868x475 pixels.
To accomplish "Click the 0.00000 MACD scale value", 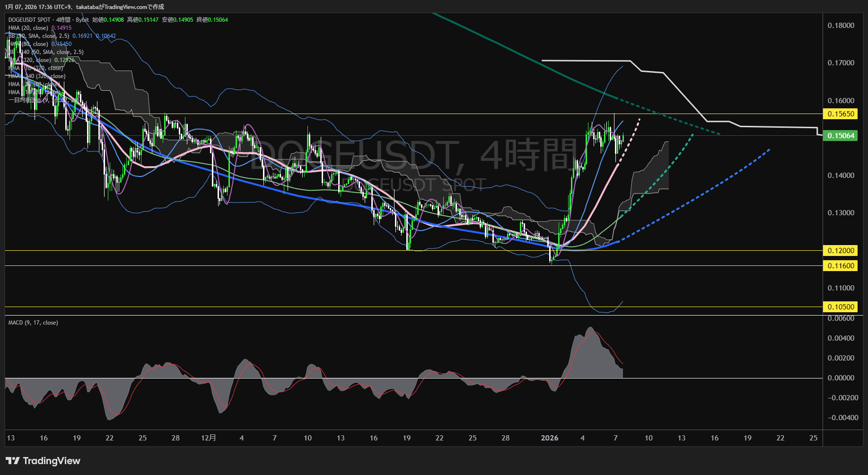I will [x=841, y=378].
